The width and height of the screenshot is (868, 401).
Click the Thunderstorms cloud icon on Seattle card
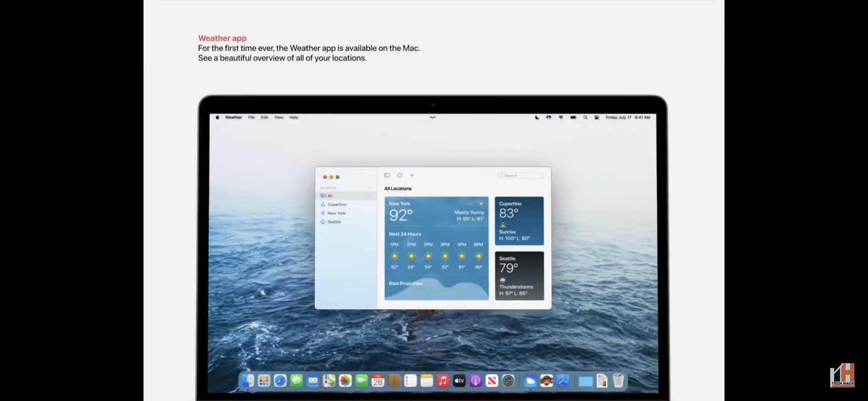tap(503, 280)
